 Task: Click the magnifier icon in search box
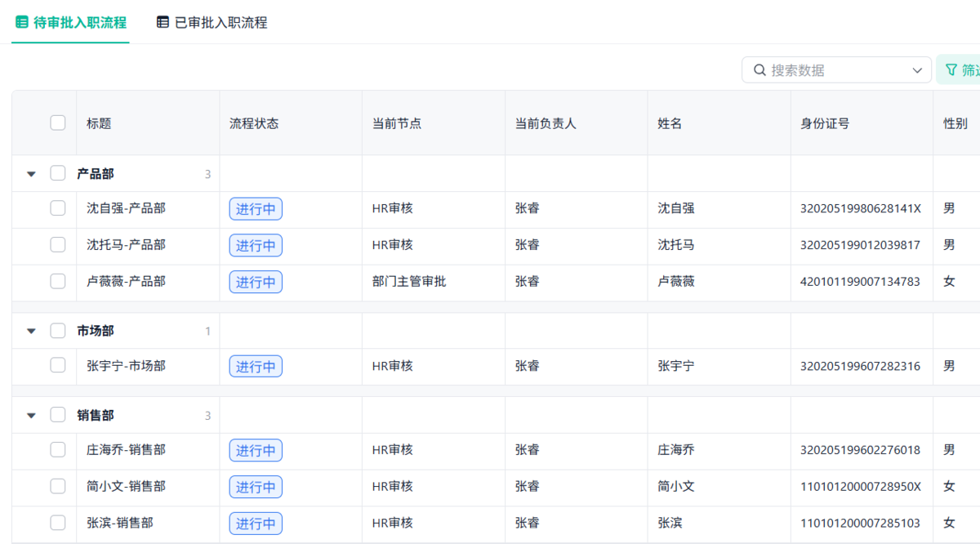tap(759, 70)
